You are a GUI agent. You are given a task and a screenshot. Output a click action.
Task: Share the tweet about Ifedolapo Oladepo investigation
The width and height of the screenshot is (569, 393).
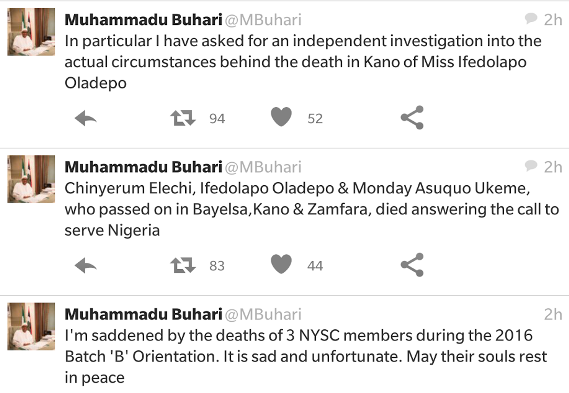click(x=412, y=117)
